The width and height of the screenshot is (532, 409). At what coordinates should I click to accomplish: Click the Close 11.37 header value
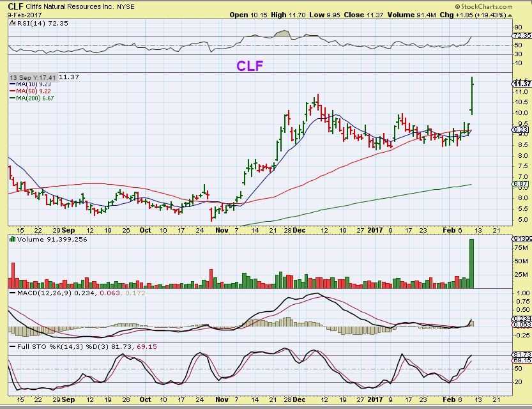(x=363, y=15)
